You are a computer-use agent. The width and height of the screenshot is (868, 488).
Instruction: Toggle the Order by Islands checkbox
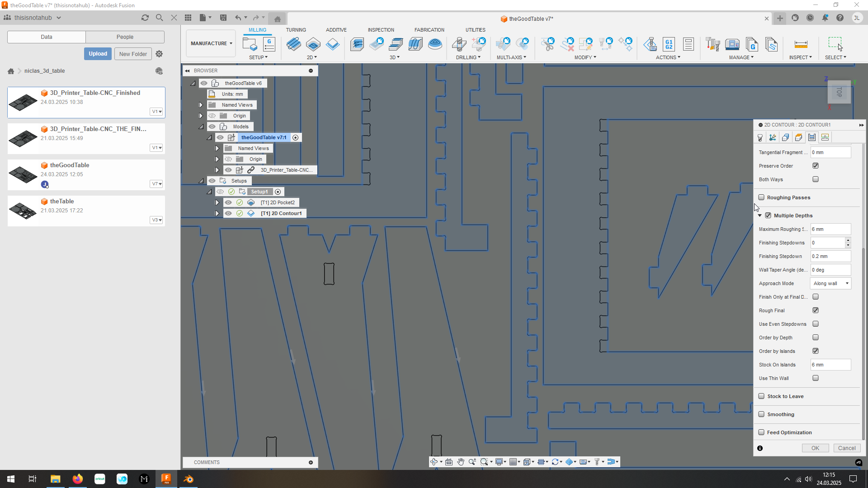point(816,351)
